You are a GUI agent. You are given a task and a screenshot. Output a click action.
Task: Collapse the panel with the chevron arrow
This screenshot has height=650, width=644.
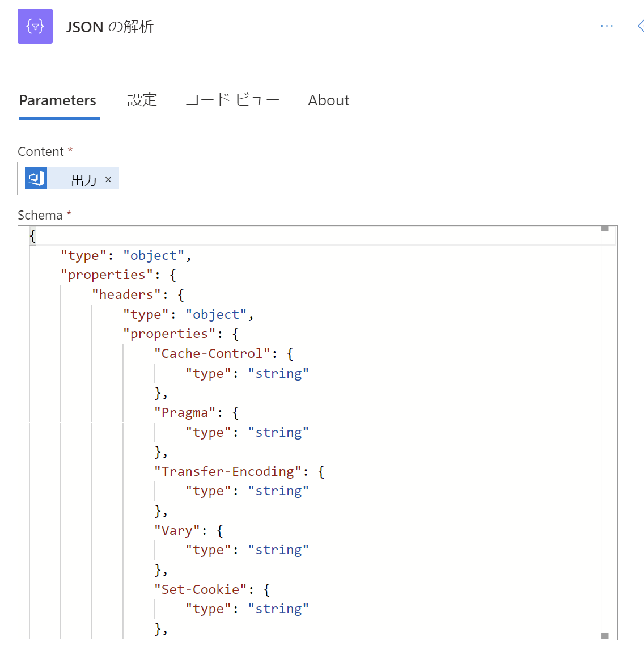coord(640,26)
